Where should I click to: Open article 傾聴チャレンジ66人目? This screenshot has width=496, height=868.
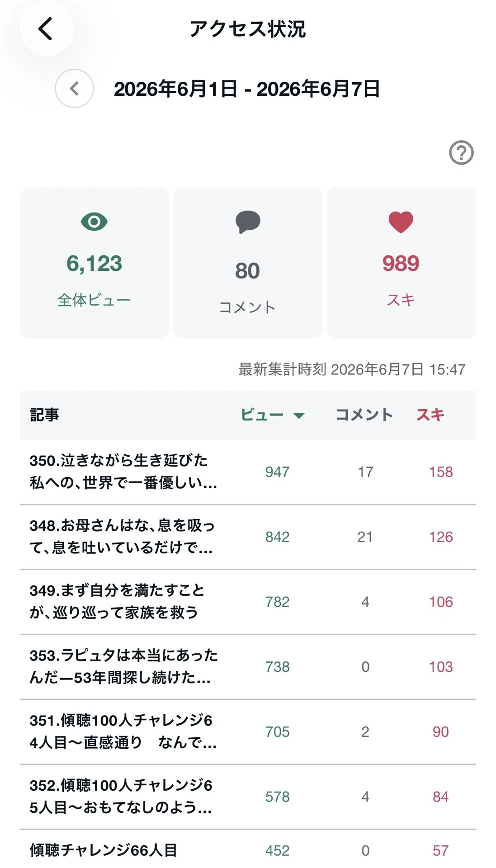(248, 849)
